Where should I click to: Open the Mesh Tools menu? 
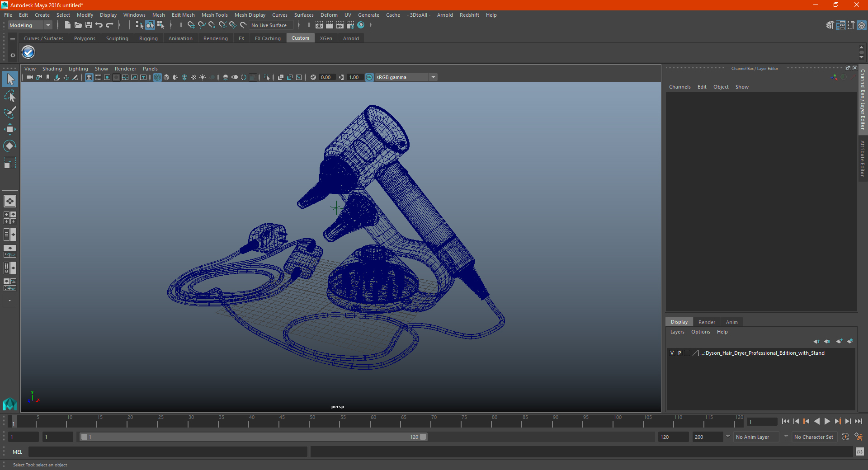(214, 15)
